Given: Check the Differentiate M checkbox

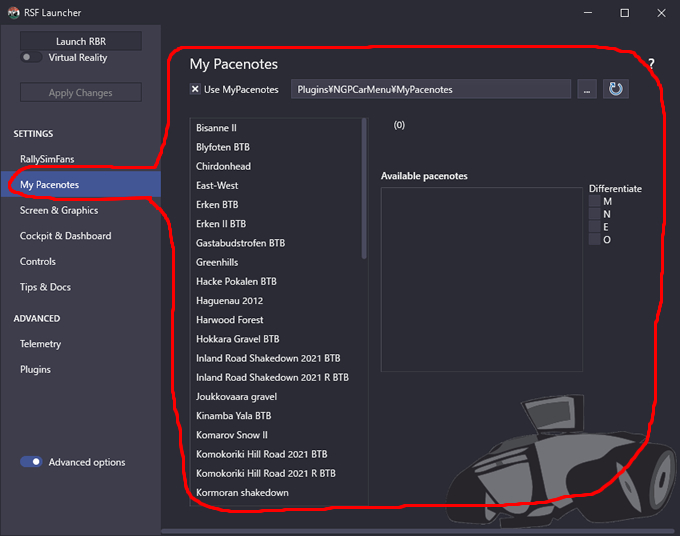Looking at the screenshot, I should click(595, 201).
